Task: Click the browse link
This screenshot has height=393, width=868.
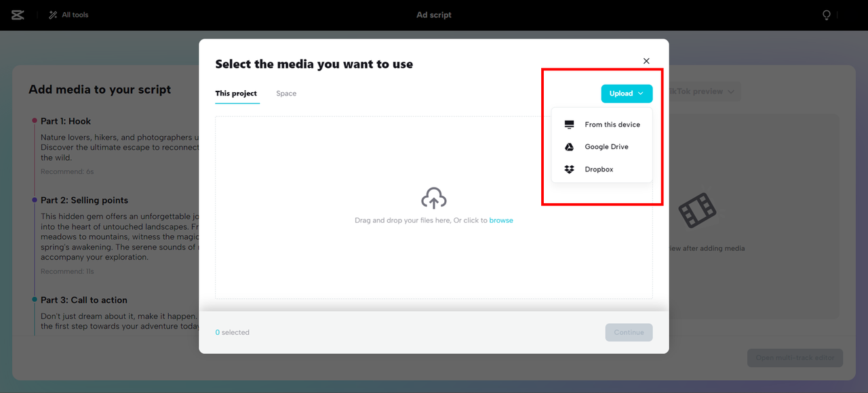Action: (501, 220)
